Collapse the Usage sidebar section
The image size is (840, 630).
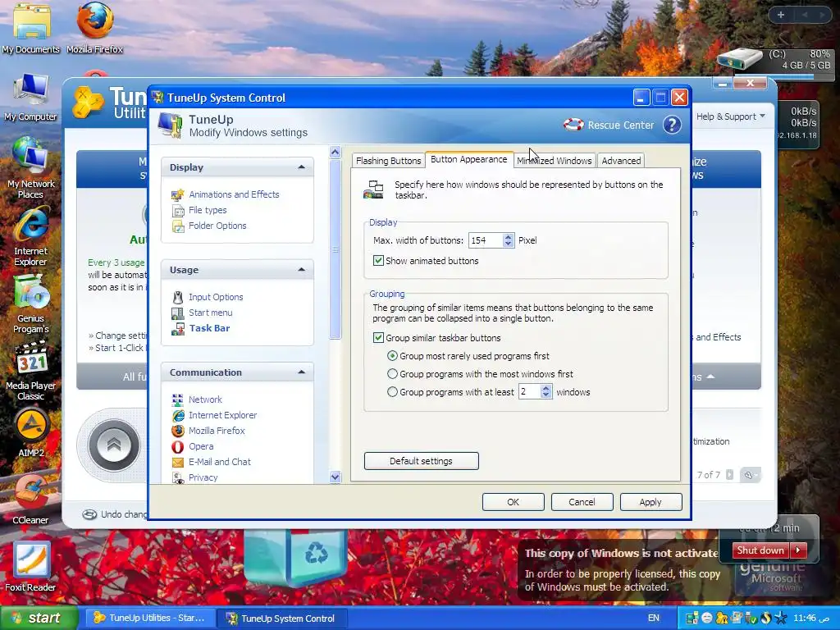pos(301,269)
